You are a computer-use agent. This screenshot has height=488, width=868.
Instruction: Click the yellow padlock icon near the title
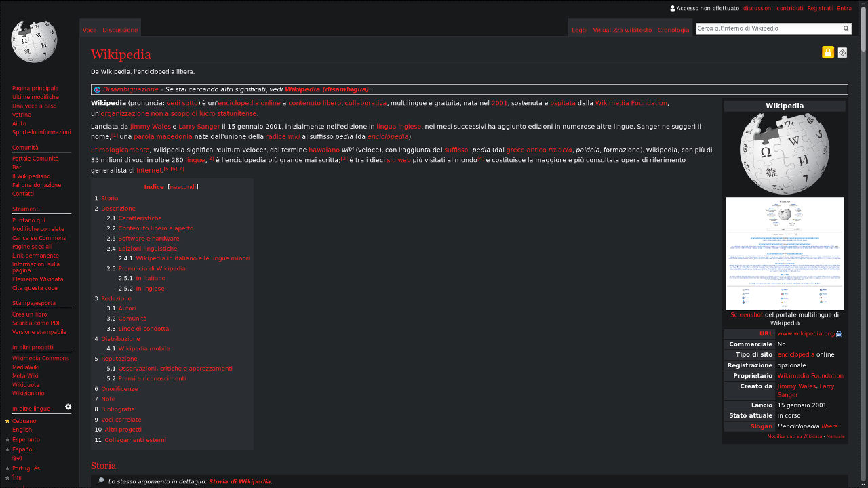coord(827,52)
